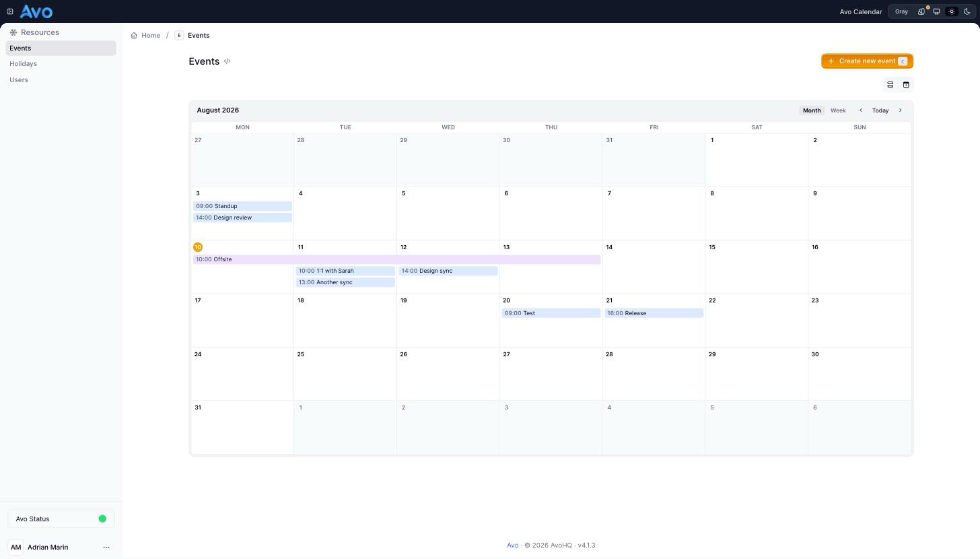Select day 25 cell
Screen dimensions: 980x559
pyautogui.click(x=345, y=374)
